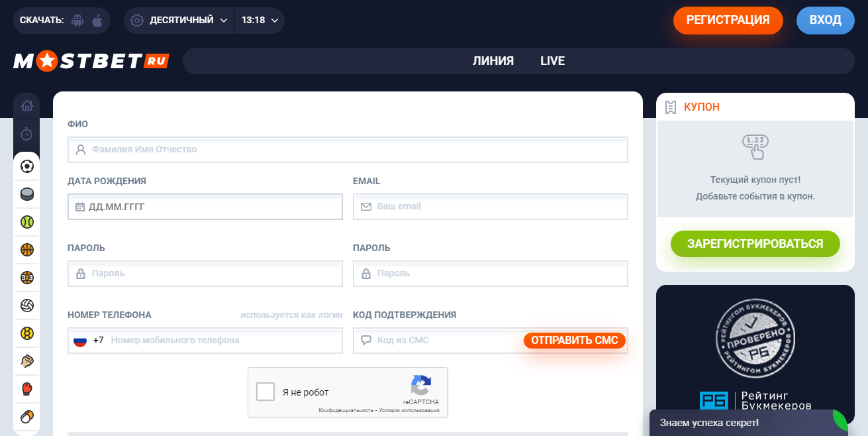Switch to the 'LIVE' section
Image resolution: width=868 pixels, height=436 pixels.
point(552,61)
